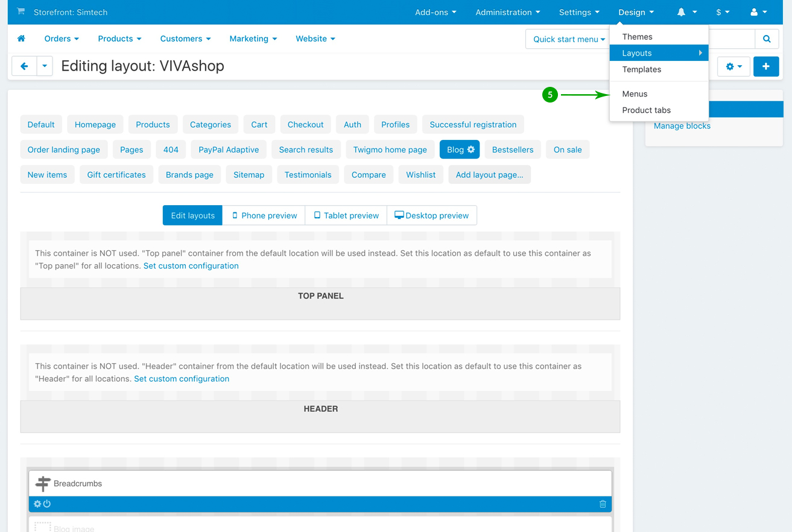Open Breadcrumbs block settings gear
Viewport: 792px width, 532px height.
click(x=37, y=504)
